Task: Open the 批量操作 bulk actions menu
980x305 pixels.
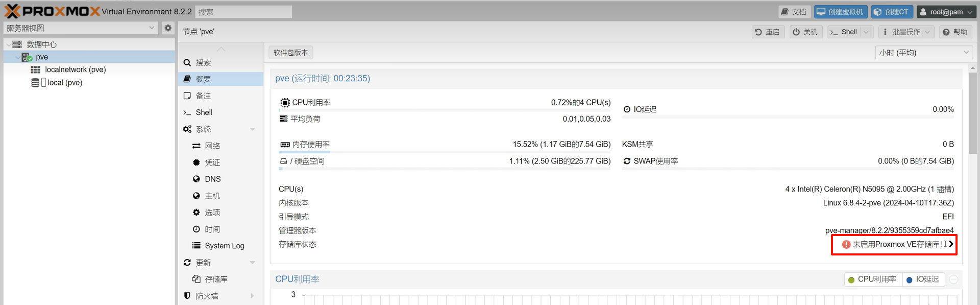Action: [x=906, y=32]
